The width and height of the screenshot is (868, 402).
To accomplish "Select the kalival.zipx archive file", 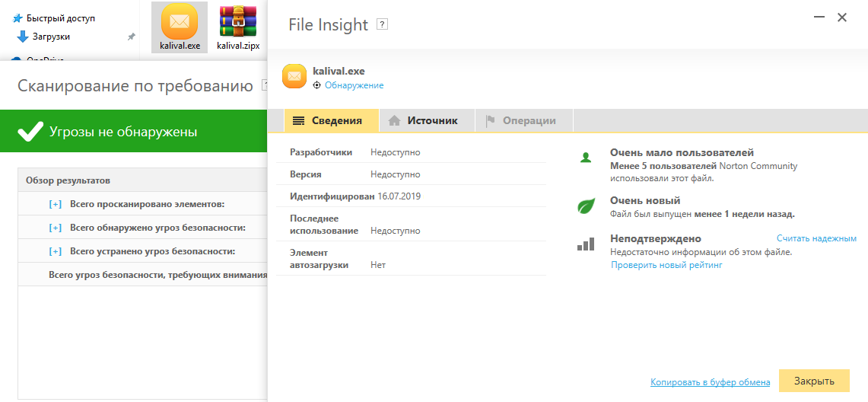I will (x=238, y=27).
